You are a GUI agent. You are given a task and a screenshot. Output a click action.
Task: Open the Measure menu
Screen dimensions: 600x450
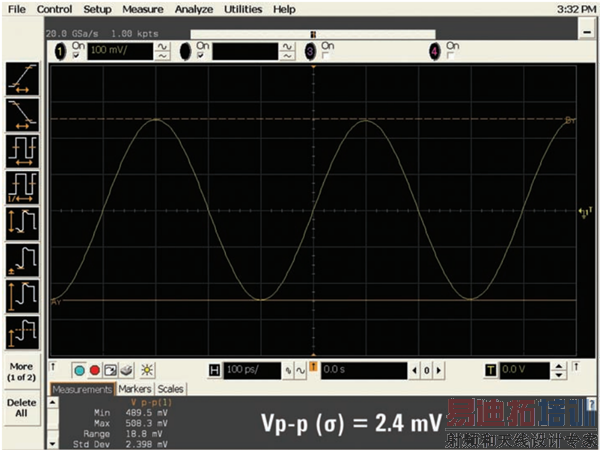tap(143, 9)
